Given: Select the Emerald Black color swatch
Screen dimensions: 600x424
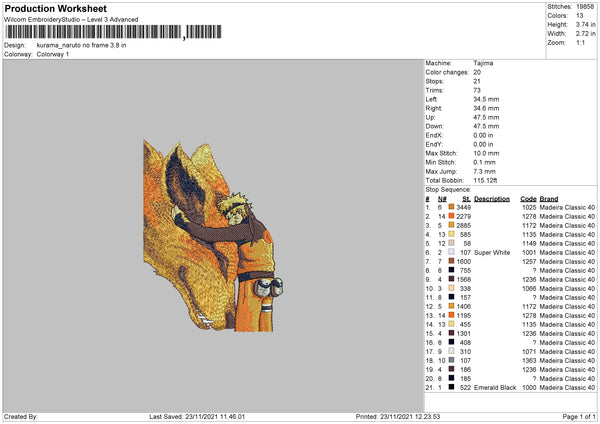Looking at the screenshot, I should (x=451, y=387).
